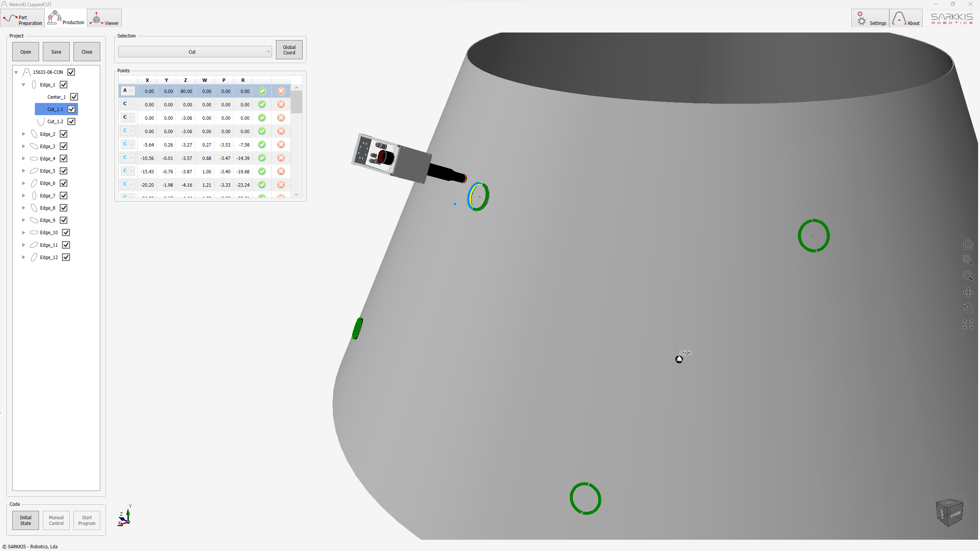This screenshot has height=551, width=980.
Task: Toggle Cut_1.1 checkbox
Action: pos(71,109)
